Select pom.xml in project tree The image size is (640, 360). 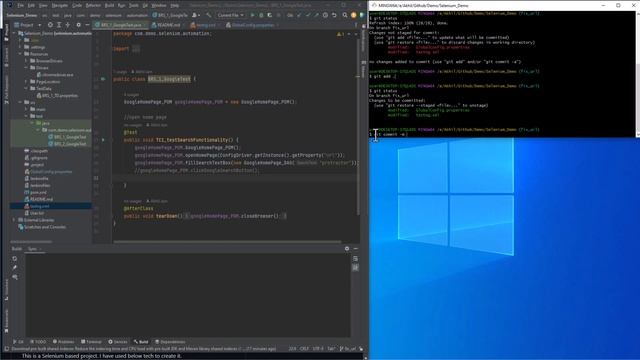point(36,192)
